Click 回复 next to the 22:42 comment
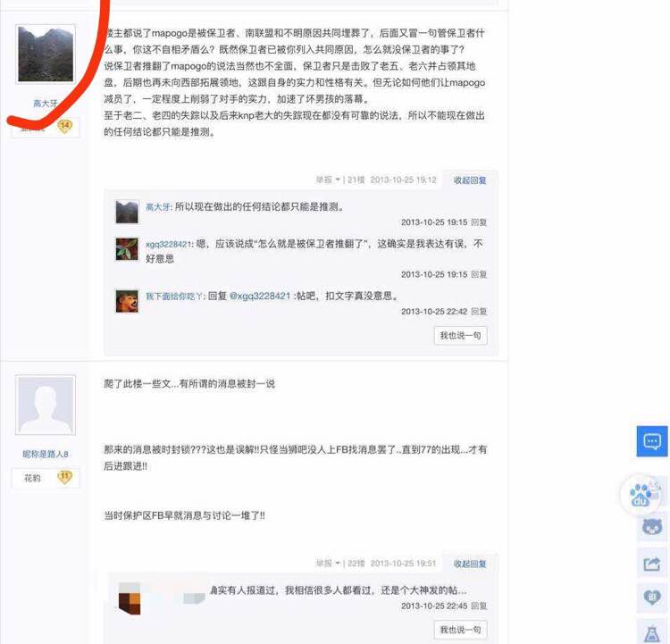This screenshot has width=670, height=644. click(x=479, y=312)
